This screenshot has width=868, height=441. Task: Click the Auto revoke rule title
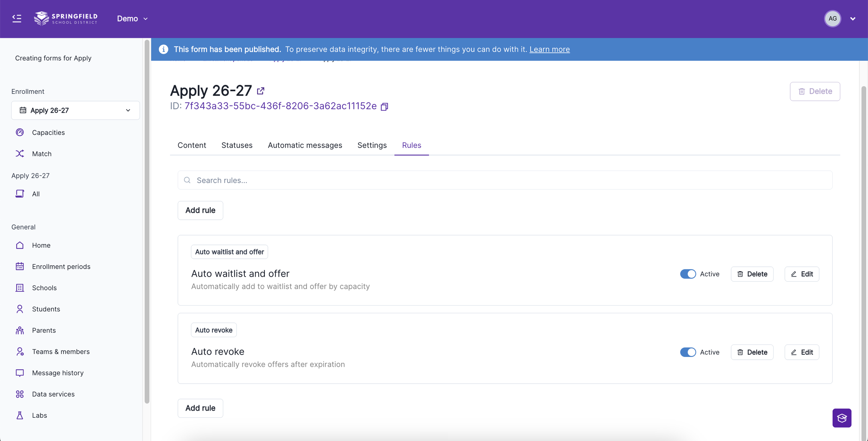218,351
